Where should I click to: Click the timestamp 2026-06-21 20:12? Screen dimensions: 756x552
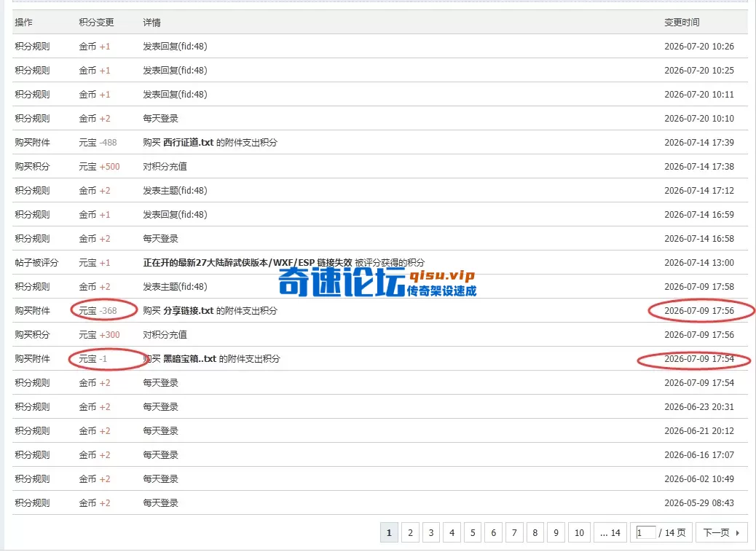[x=699, y=431]
